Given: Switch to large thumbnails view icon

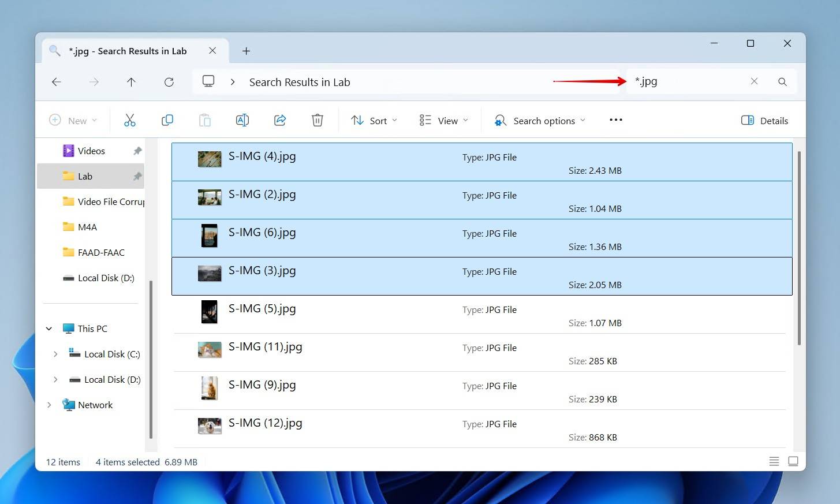Looking at the screenshot, I should pos(793,461).
